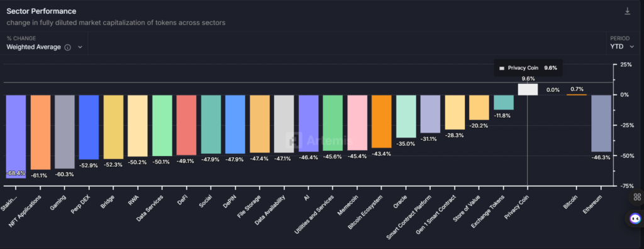Select the Staking bar at -68.4%
This screenshot has height=249, width=644.
16,136
